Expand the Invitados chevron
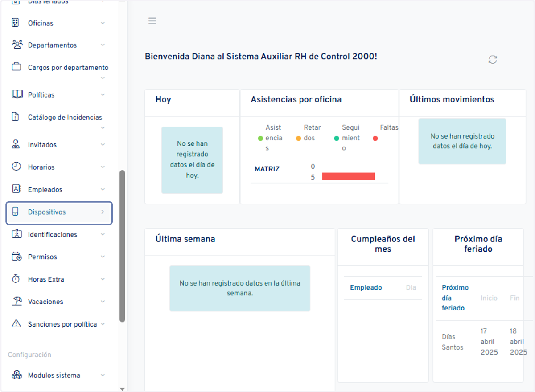Image resolution: width=535 pixels, height=392 pixels. click(103, 144)
